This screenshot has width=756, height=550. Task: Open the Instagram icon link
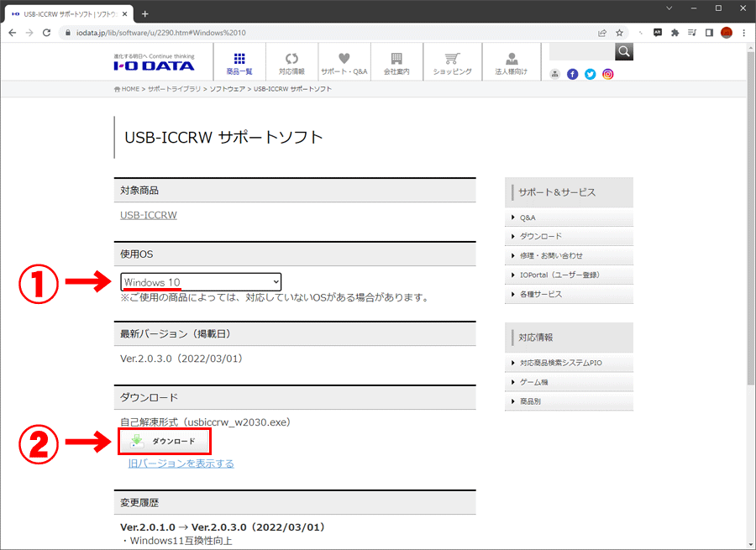click(x=608, y=74)
